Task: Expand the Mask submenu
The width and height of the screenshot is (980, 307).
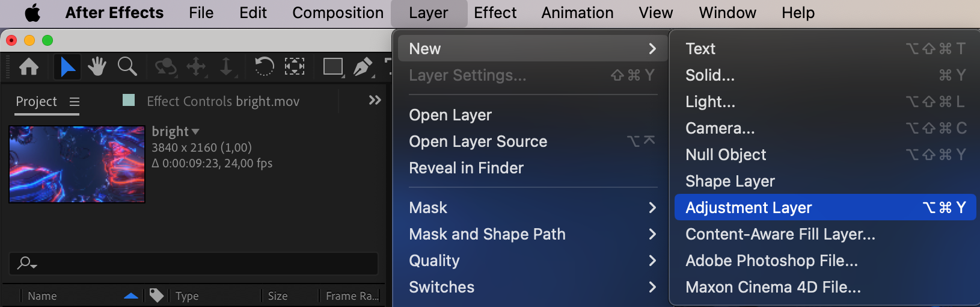Action: click(531, 208)
